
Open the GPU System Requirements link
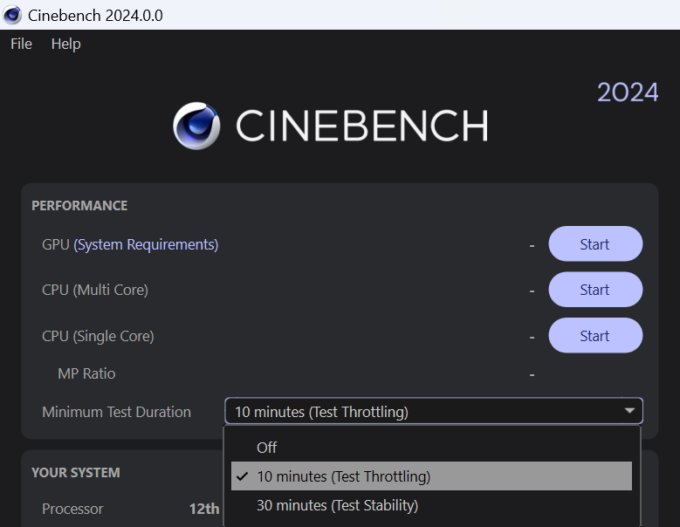point(146,244)
